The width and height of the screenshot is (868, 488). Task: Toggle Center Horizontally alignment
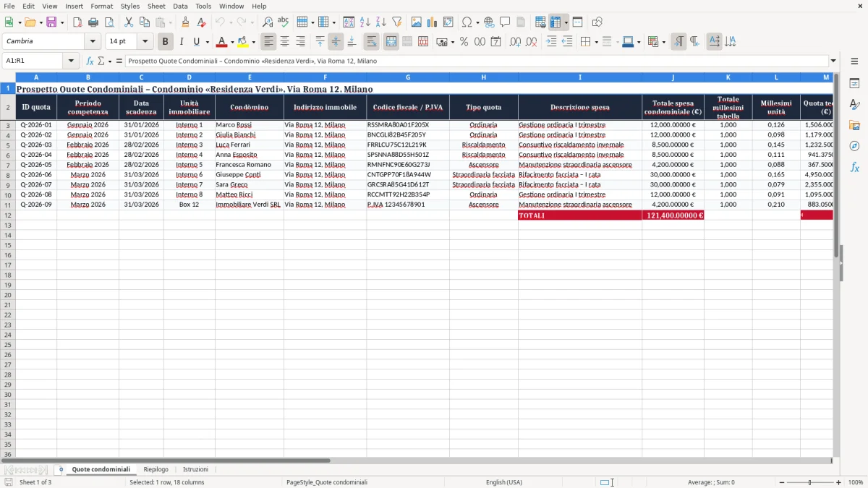coord(284,42)
